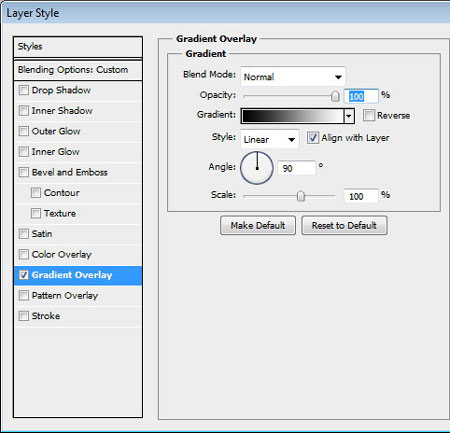Screen dimensions: 450x433
Task: Click Make Default button
Action: [x=258, y=226]
